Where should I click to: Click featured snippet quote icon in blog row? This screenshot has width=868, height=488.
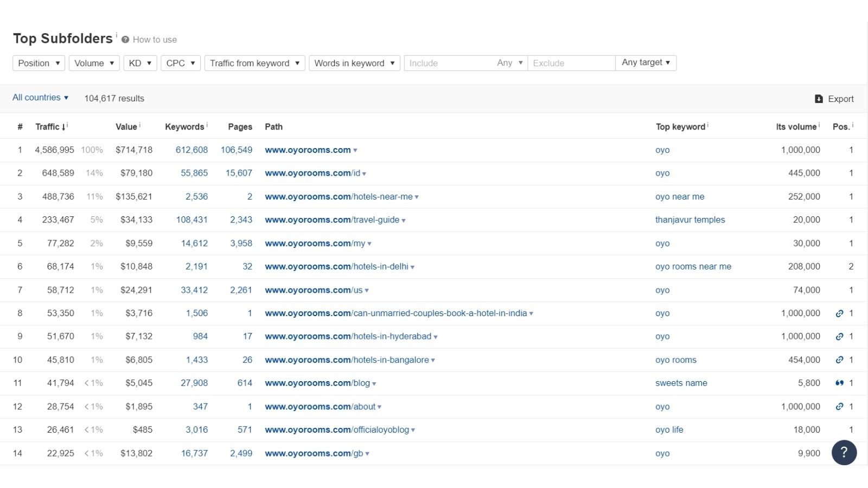tap(839, 383)
